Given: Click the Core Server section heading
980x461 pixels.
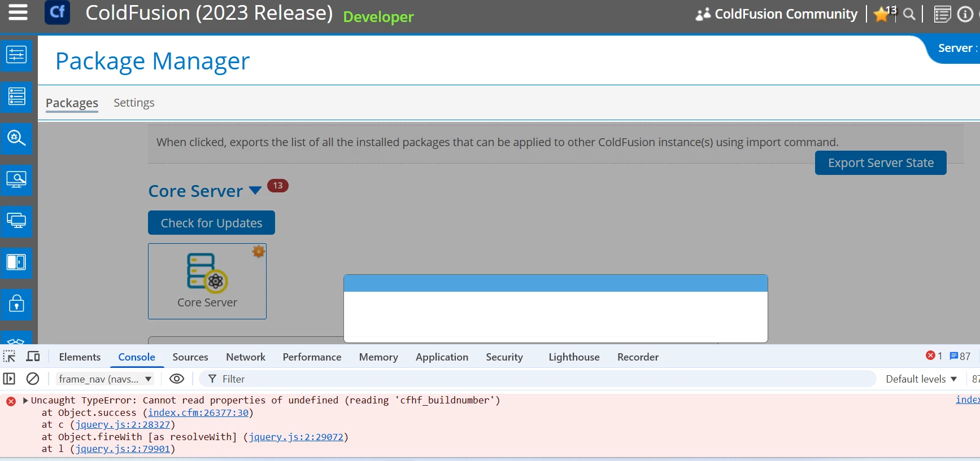Looking at the screenshot, I should [195, 191].
